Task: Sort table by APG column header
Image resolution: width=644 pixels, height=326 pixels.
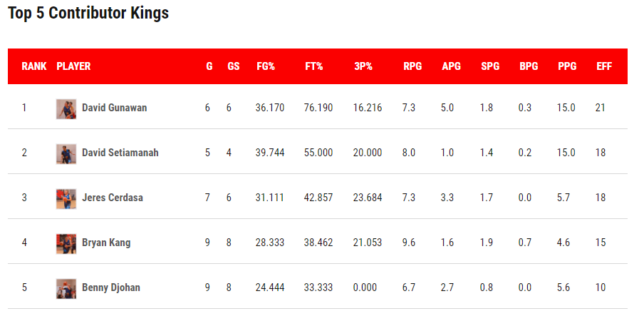Action: (451, 66)
